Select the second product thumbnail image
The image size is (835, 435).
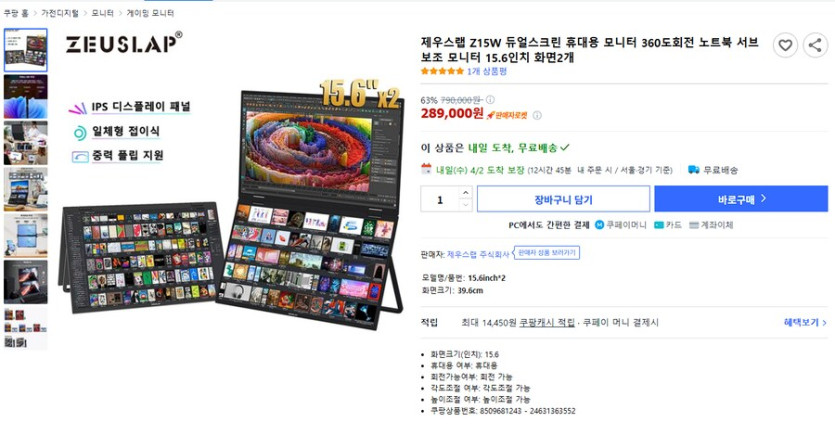[x=26, y=96]
